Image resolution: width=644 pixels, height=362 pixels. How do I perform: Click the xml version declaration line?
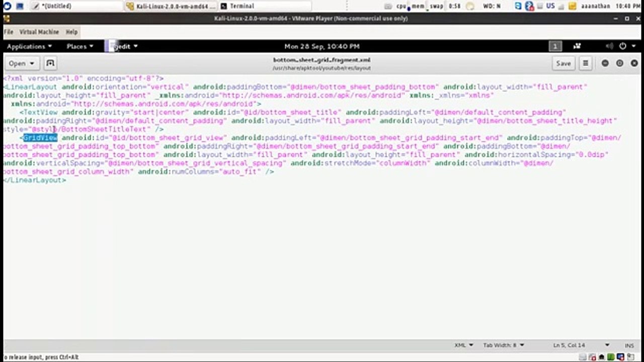84,78
